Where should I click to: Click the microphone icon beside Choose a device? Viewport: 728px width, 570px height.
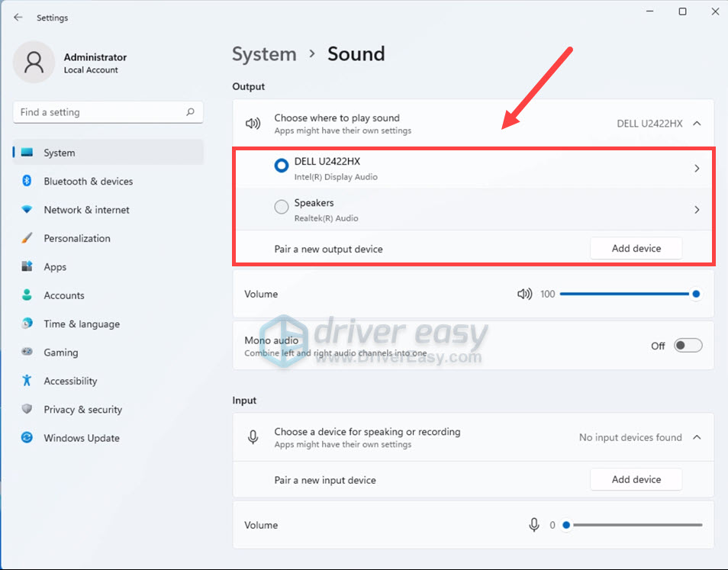click(x=253, y=436)
